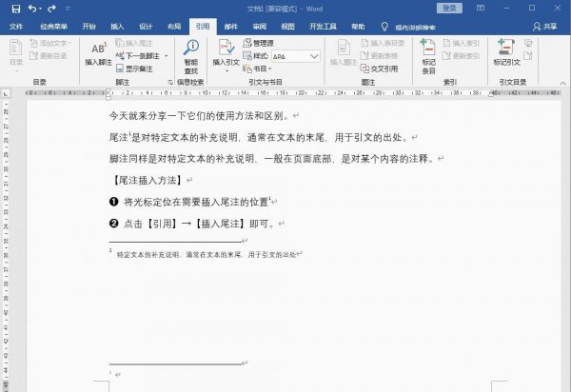Viewport: 571px width, 392px height.
Task: Click update table of authorities icon
Action: [x=528, y=56]
